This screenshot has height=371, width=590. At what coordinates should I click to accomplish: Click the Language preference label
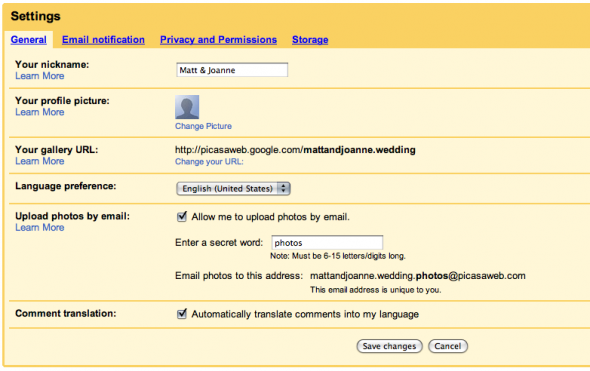coord(65,186)
